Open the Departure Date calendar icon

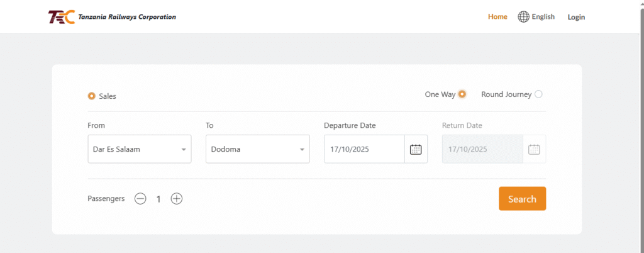[x=415, y=149]
